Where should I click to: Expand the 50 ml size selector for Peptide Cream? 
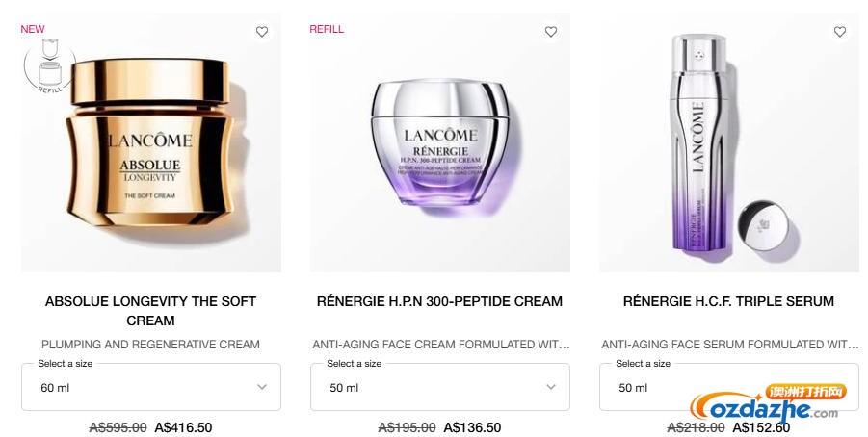click(439, 387)
